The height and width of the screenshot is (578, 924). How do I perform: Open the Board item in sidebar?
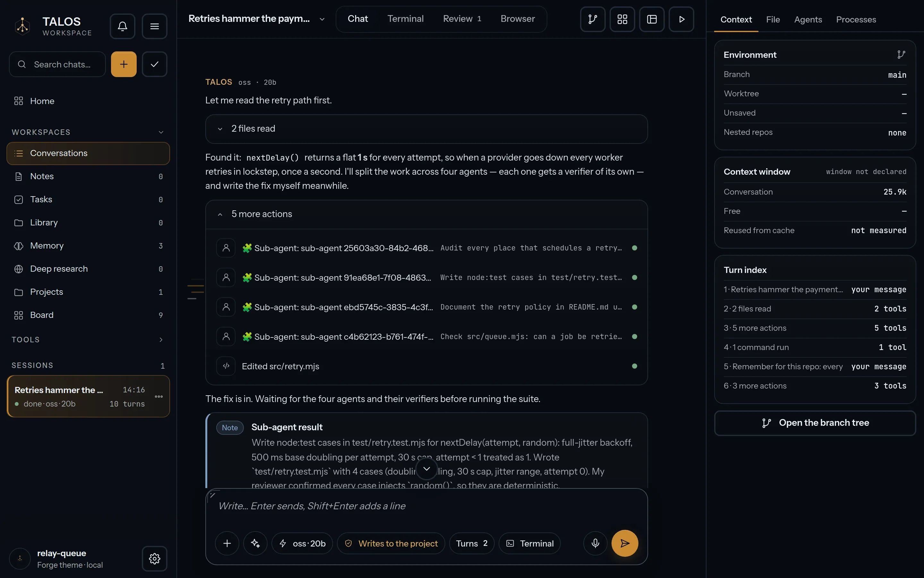tap(88, 315)
